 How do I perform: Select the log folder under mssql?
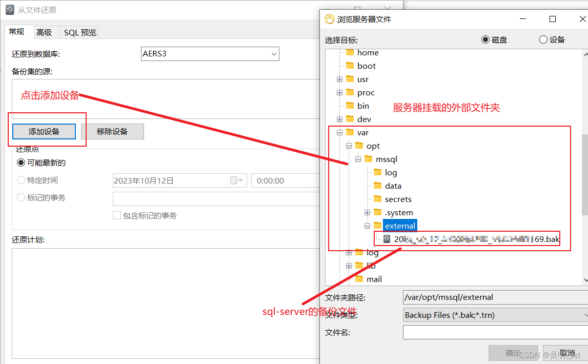(x=391, y=172)
